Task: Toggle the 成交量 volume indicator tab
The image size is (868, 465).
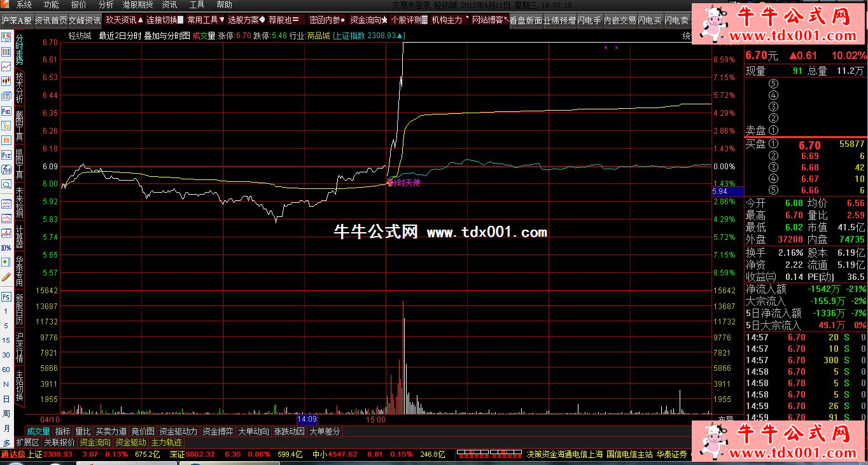Action: click(x=38, y=431)
